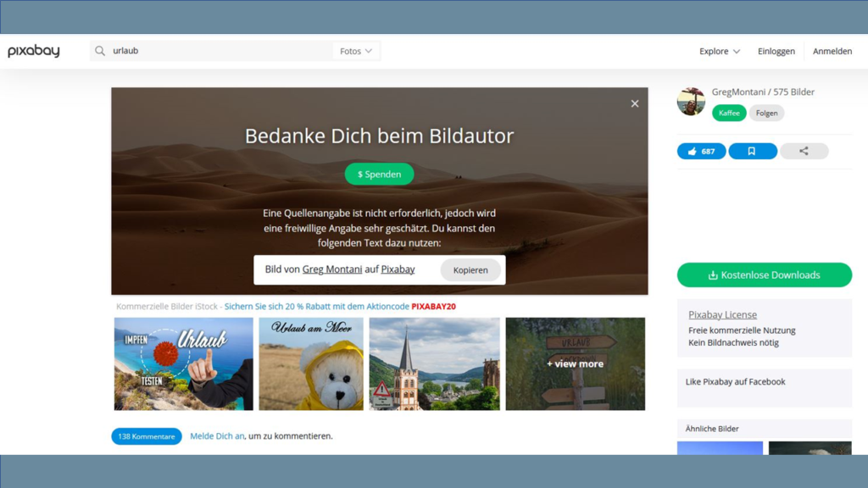Open the Fotos media type dropdown
The height and width of the screenshot is (488, 868).
click(x=356, y=51)
